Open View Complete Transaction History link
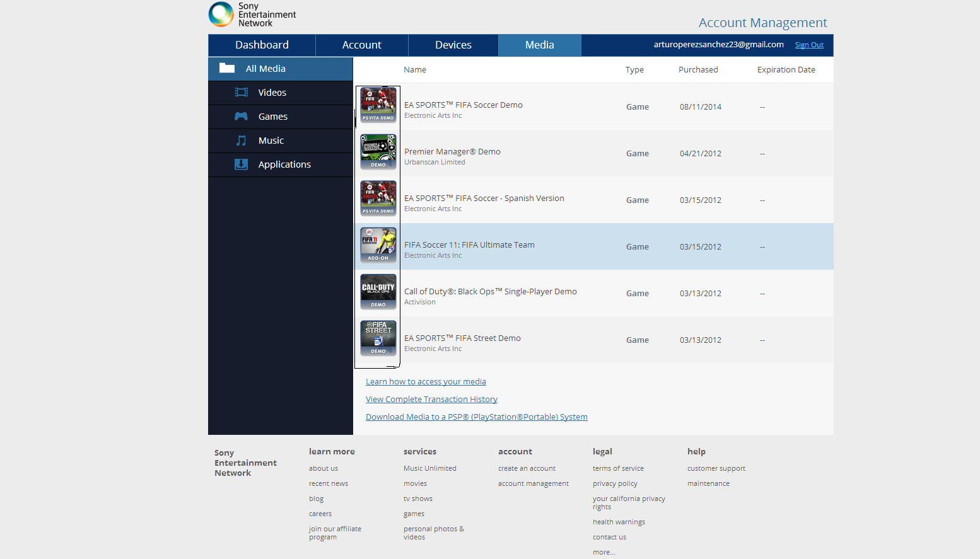Screen dimensions: 980x559 [x=431, y=399]
